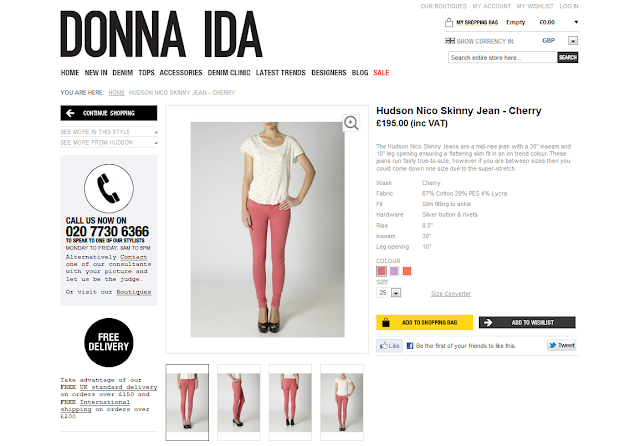View the side-view jeans thumbnail
This screenshot has height=446, width=640.
click(x=238, y=402)
